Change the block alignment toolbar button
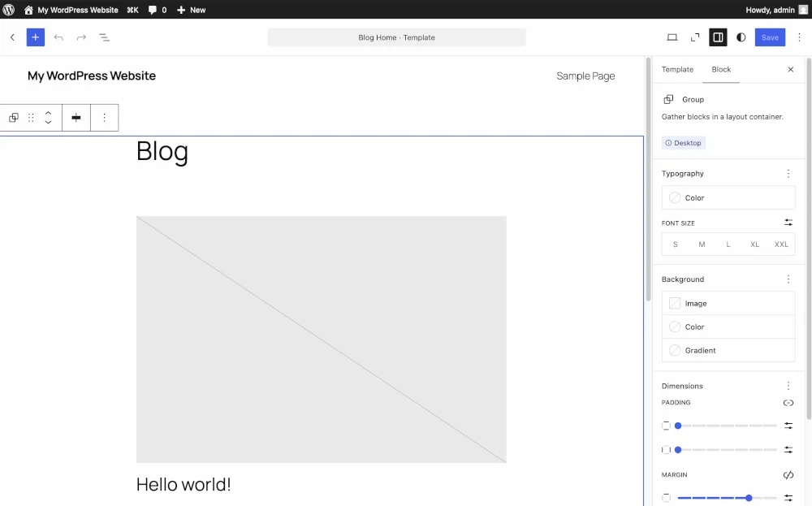The height and width of the screenshot is (506, 812). point(76,118)
